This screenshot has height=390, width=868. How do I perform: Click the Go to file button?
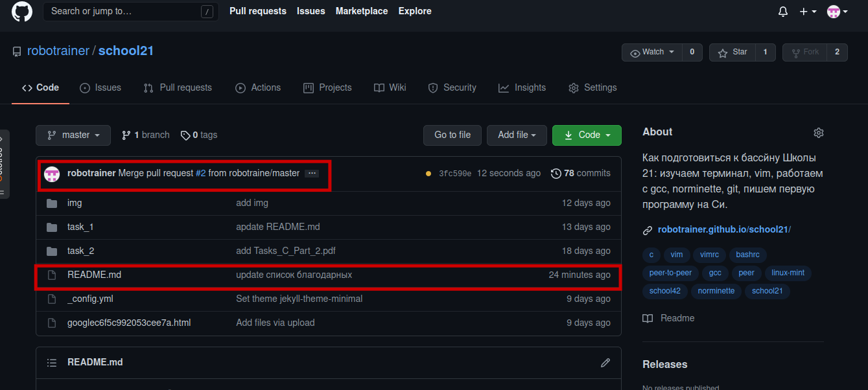click(x=452, y=135)
